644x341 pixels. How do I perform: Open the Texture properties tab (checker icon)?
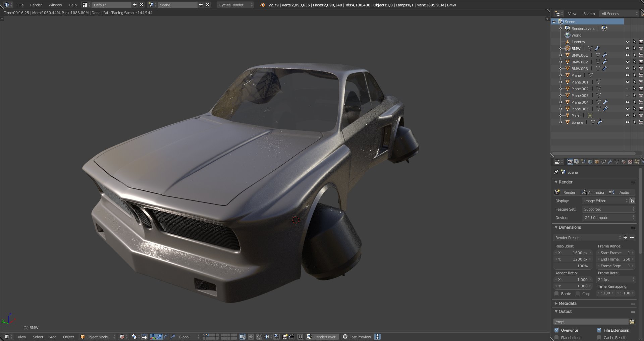[630, 162]
